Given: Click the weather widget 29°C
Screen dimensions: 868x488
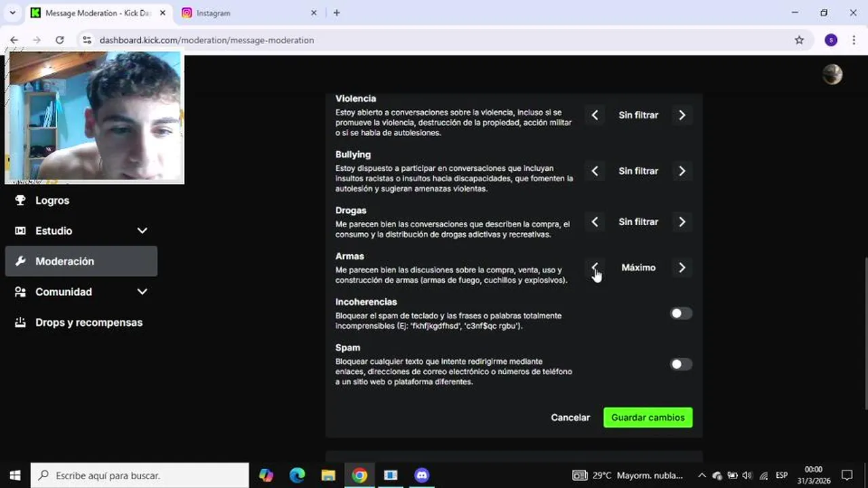Looking at the screenshot, I should pos(628,475).
